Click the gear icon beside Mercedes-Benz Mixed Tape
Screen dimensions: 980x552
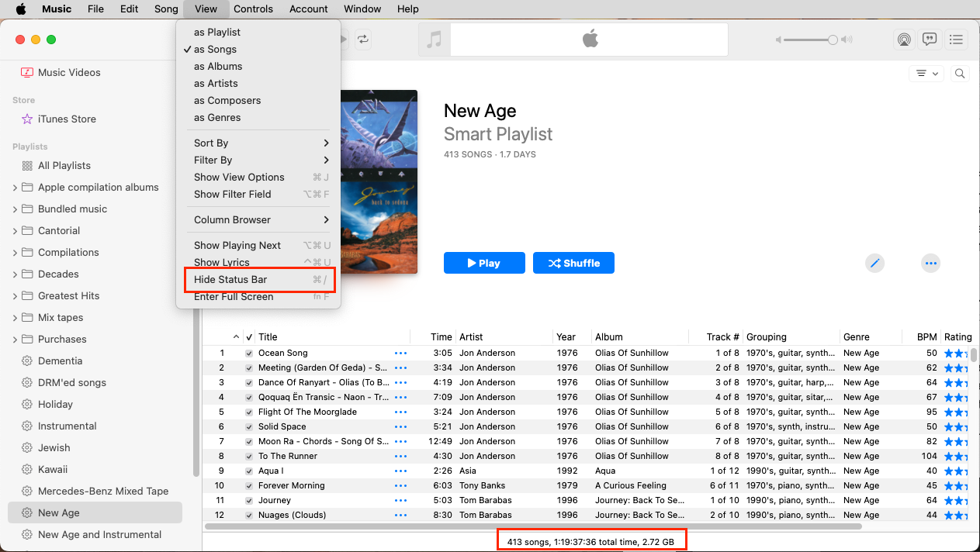(x=27, y=491)
